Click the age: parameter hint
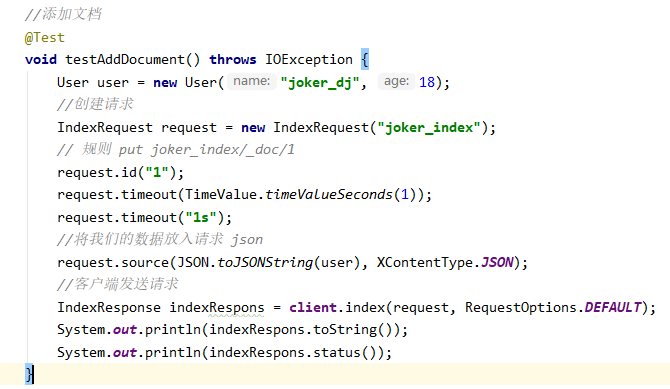The height and width of the screenshot is (389, 670). coord(396,81)
